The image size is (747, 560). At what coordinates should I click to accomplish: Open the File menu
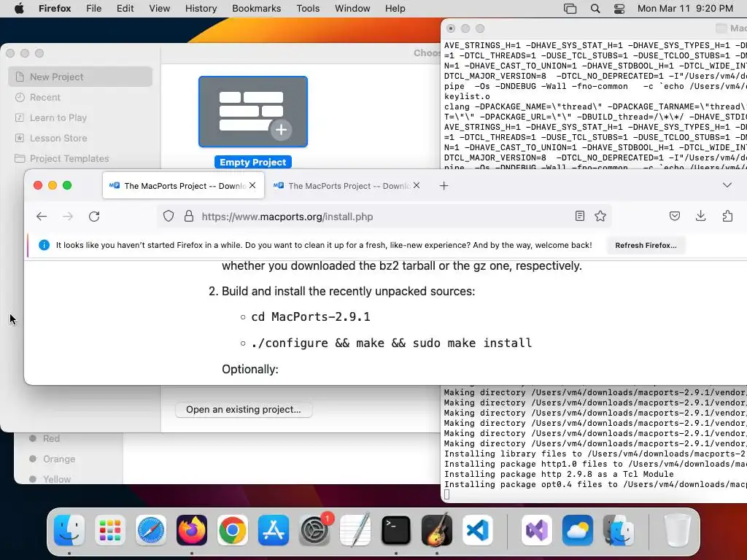coord(94,9)
